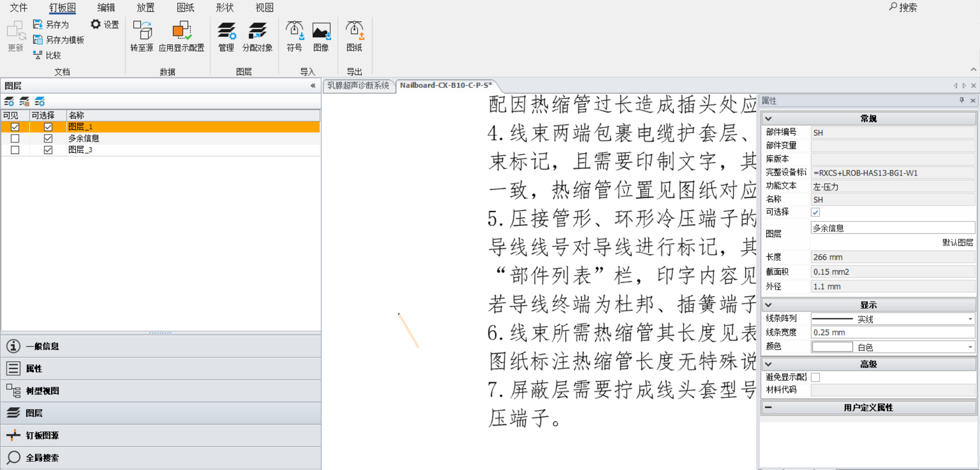Switch to the 乳腺超声诊断系统 document tab
This screenshot has width=980, height=470.
358,86
